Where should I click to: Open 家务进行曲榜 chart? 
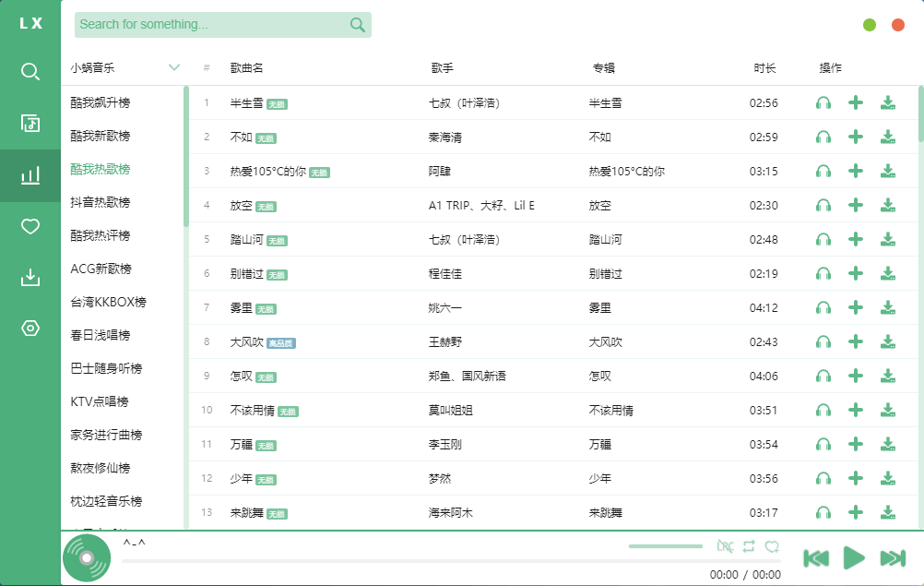(106, 435)
